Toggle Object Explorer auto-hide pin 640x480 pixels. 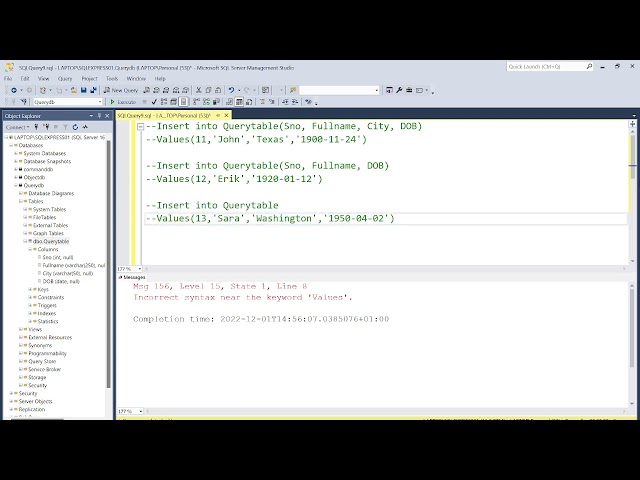(x=99, y=116)
